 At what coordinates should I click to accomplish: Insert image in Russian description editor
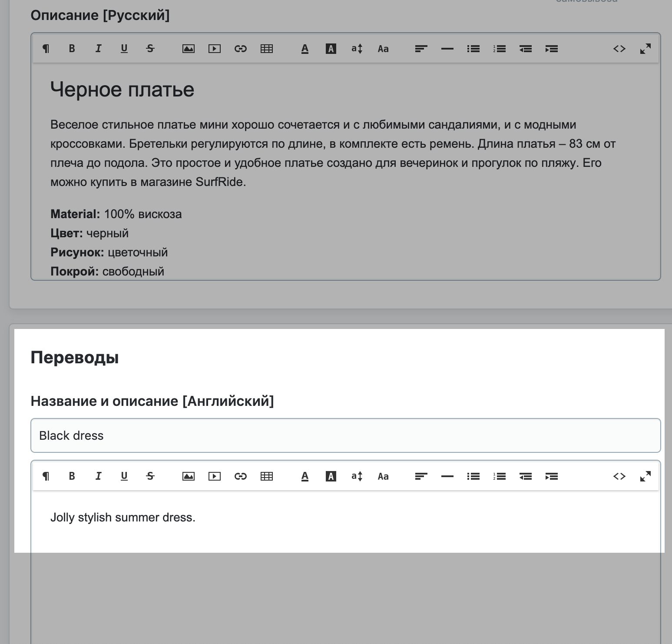pyautogui.click(x=189, y=49)
